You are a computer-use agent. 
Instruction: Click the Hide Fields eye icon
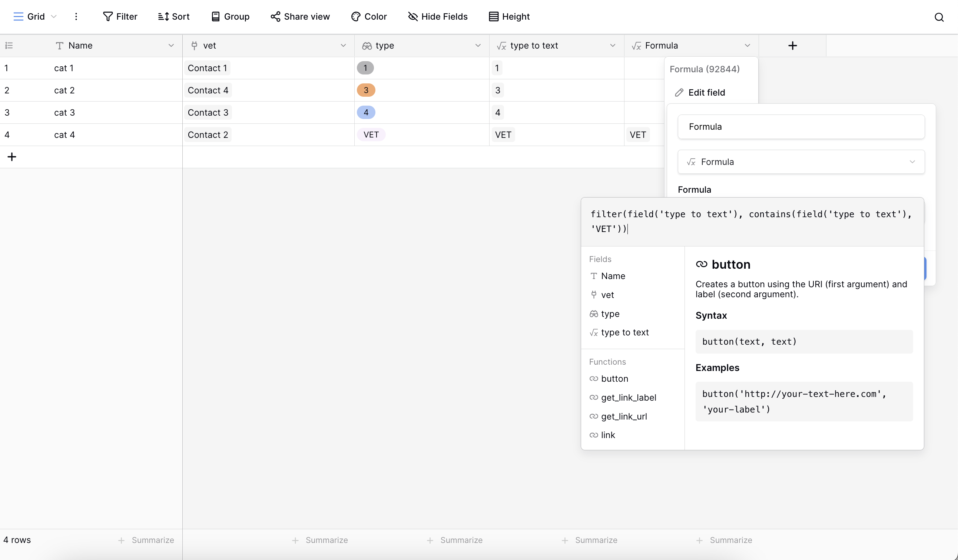point(412,17)
